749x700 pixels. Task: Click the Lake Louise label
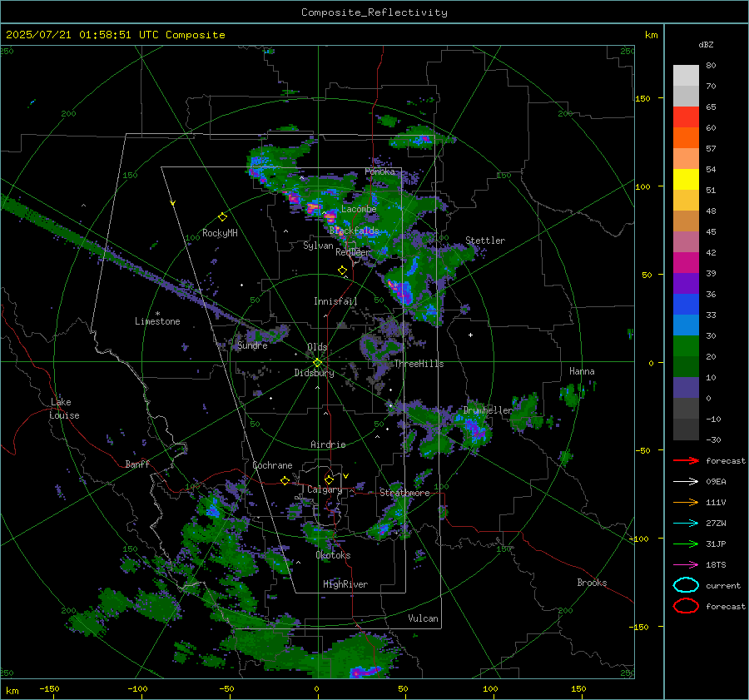[x=64, y=409]
